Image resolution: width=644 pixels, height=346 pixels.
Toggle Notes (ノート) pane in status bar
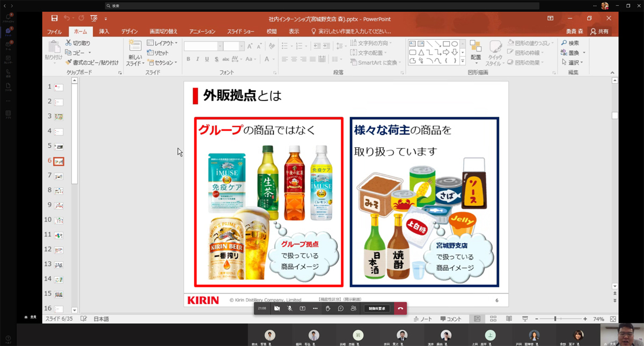click(423, 319)
